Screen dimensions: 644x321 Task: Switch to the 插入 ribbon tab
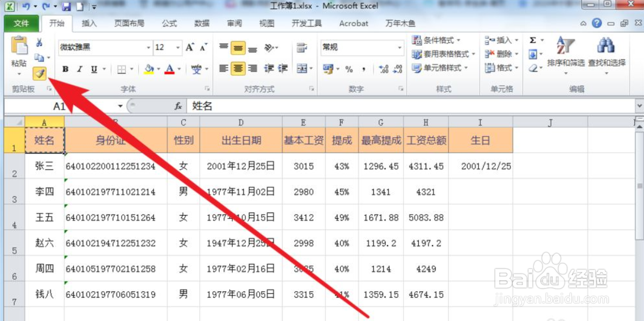(x=89, y=23)
